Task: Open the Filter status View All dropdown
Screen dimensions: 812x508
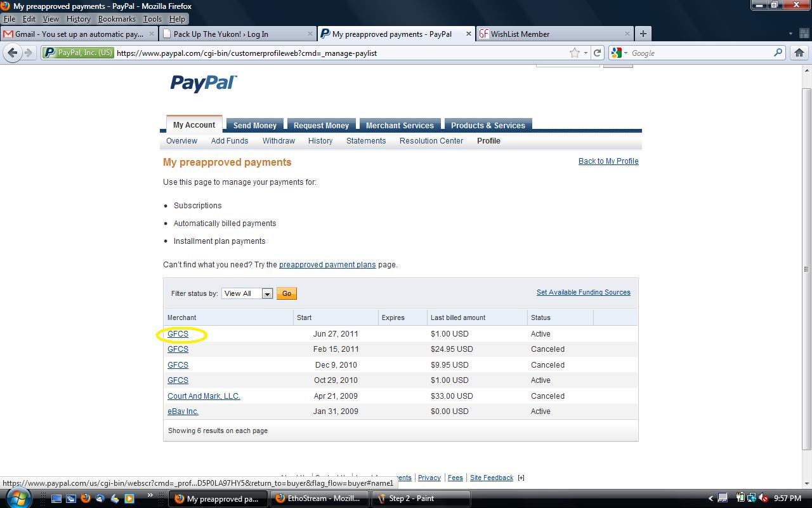Action: [x=247, y=293]
